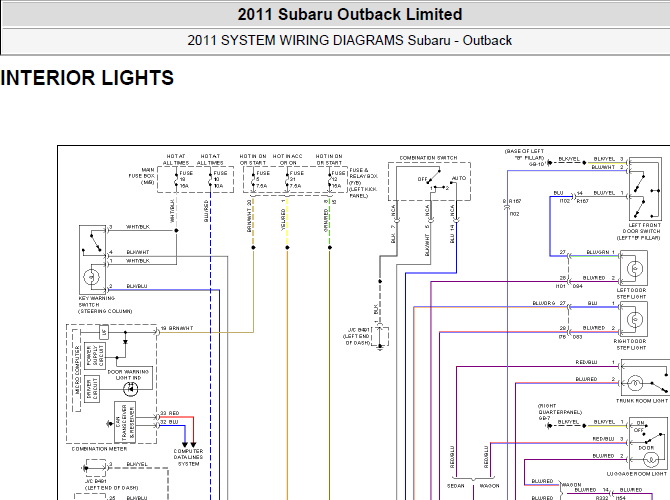This screenshot has width=670, height=500.
Task: Click the 'COMBINATION SWITCH' label
Action: coord(428,158)
